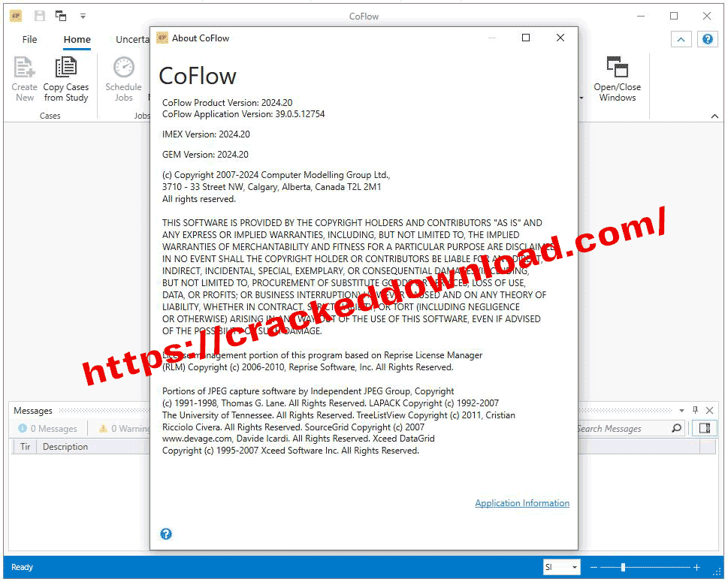Image resolution: width=728 pixels, height=582 pixels.
Task: Click the zoom out minus button
Action: [x=594, y=567]
